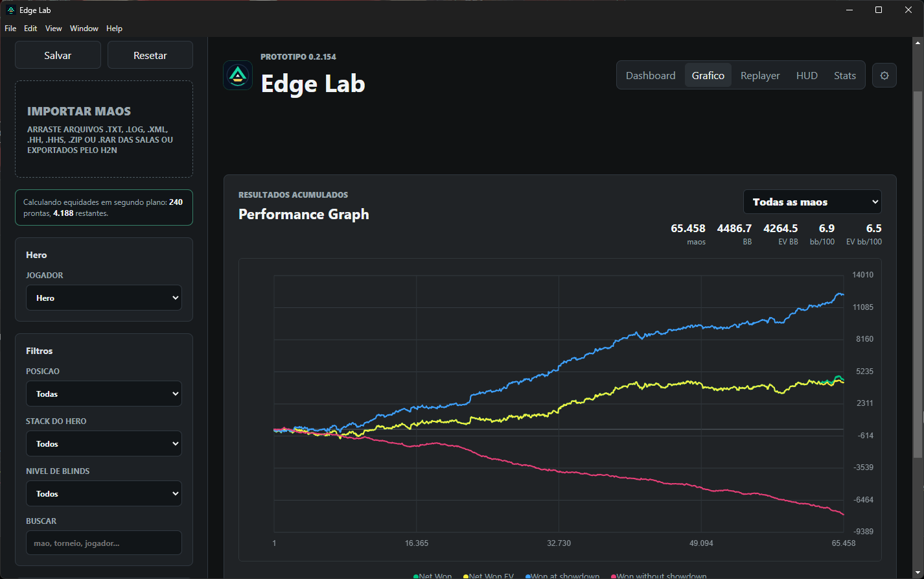
Task: Focus the Buscar search field
Action: pyautogui.click(x=104, y=543)
